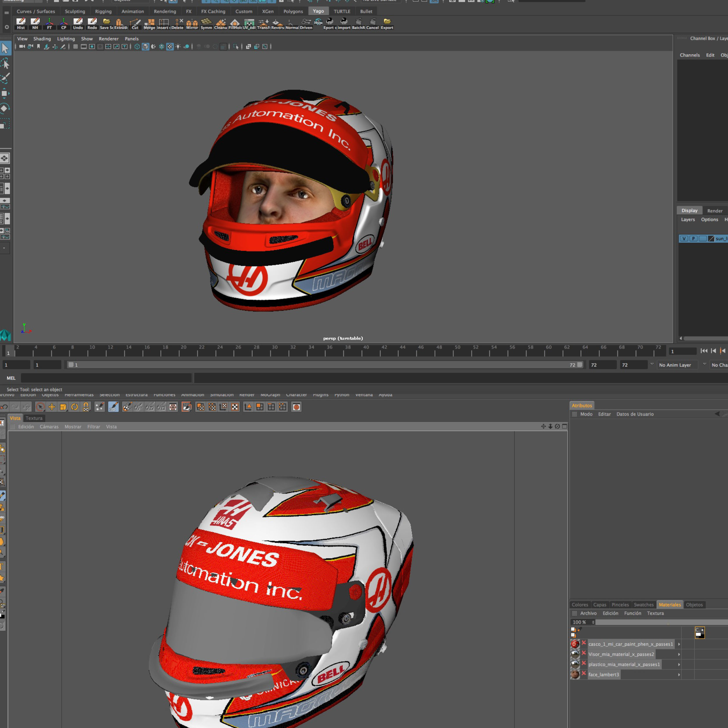Click Datos de Usuario in Atributos
Viewport: 728px width, 728px height.
point(635,414)
